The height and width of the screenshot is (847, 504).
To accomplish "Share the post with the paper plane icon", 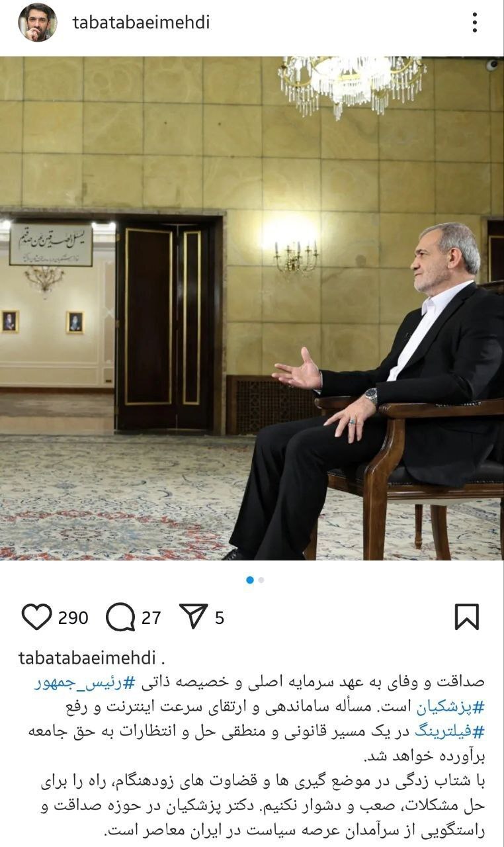I will pos(193,617).
